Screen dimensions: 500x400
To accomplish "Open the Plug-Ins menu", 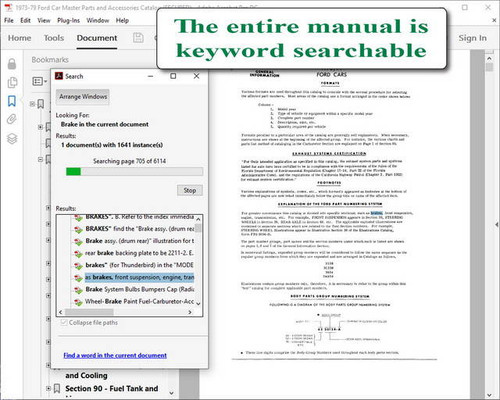I will click(68, 20).
